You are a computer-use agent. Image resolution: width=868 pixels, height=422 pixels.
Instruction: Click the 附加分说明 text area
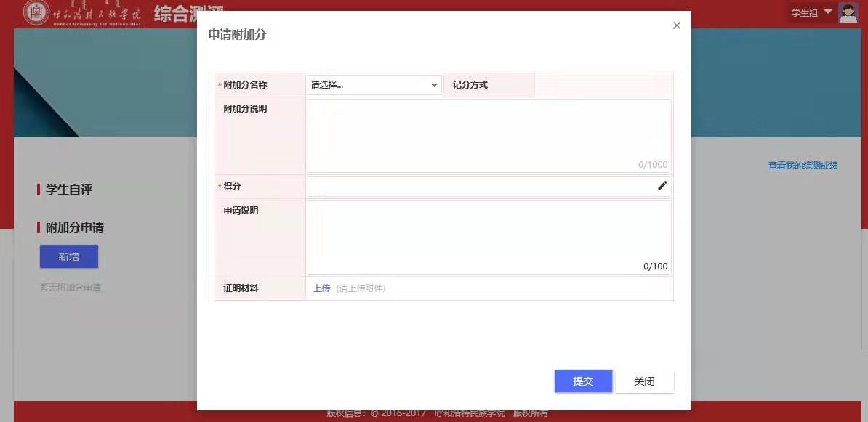click(x=489, y=135)
